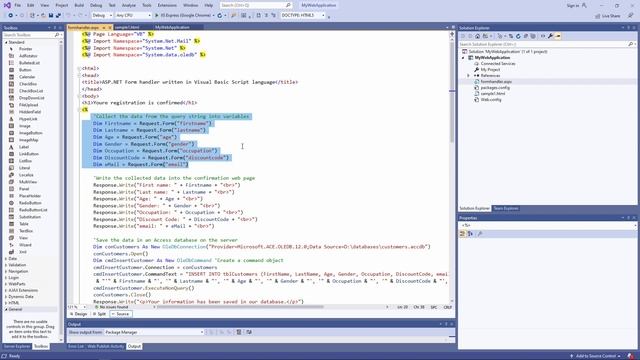The width and height of the screenshot is (640, 360).
Task: Click the Properties wrench icon in Solution Explorer
Action: click(x=550, y=36)
